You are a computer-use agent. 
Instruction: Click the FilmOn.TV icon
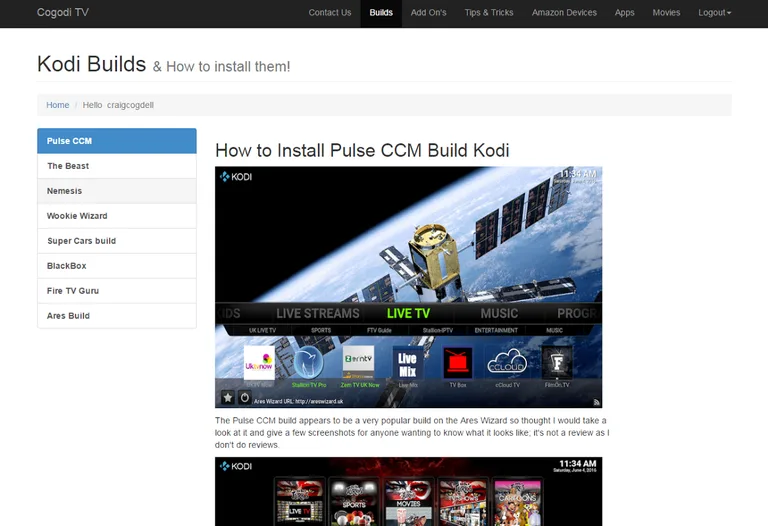click(x=557, y=363)
